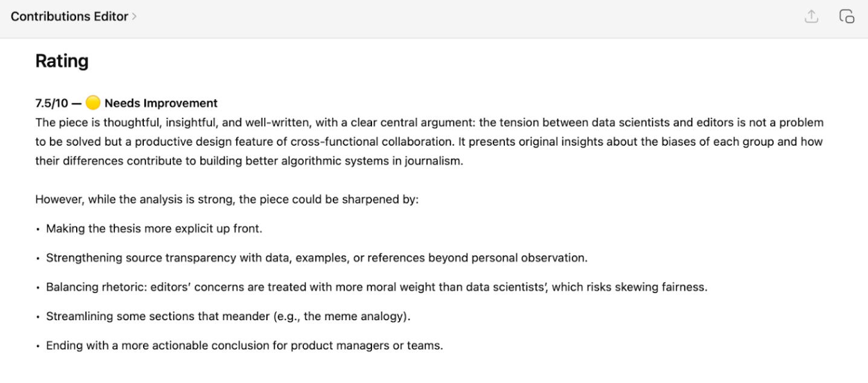Viewport: 868px width, 383px height.
Task: Click the Needs Improvement label
Action: point(161,103)
